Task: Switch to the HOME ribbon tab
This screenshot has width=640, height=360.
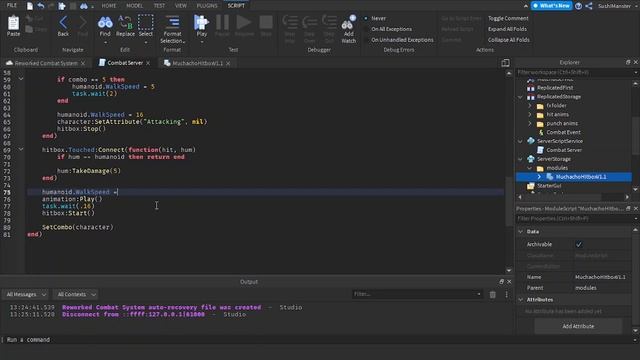Action: click(x=109, y=6)
